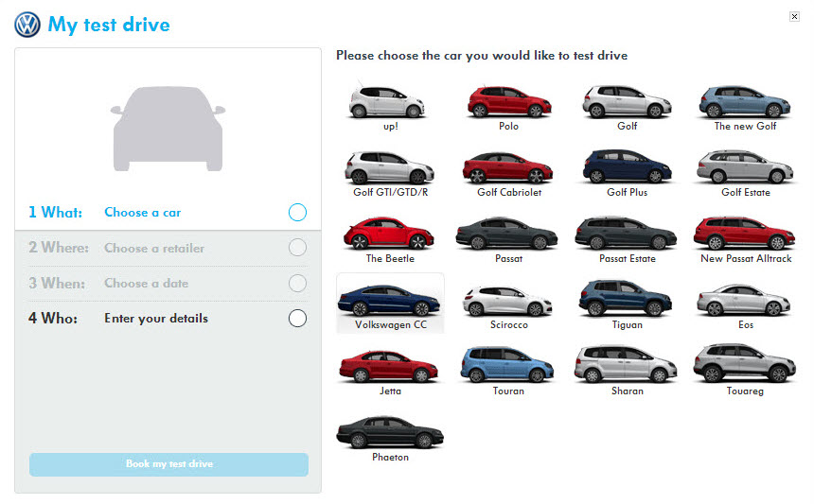Image resolution: width=814 pixels, height=504 pixels.
Task: Choose the black Phaeton saloon
Action: coord(390,432)
